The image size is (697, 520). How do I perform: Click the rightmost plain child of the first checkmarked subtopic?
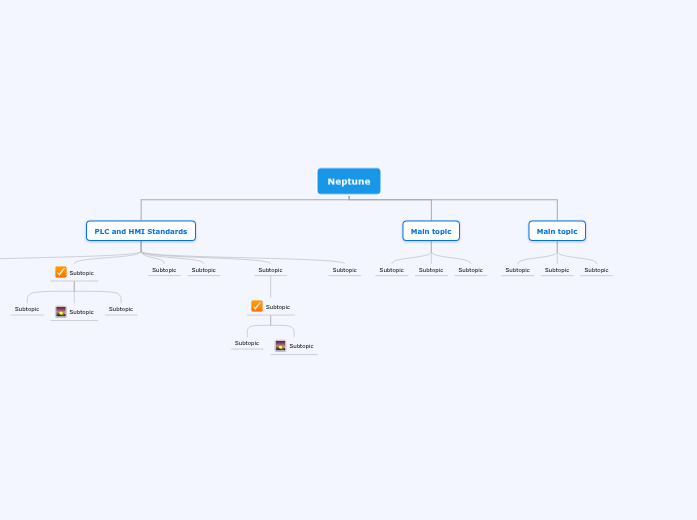(121, 309)
